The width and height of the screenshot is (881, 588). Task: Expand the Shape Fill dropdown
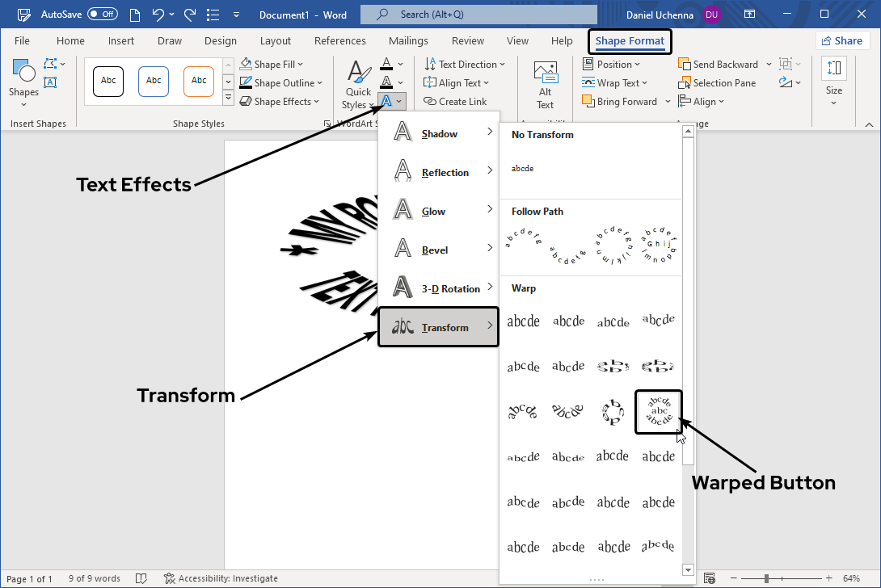[x=272, y=65]
